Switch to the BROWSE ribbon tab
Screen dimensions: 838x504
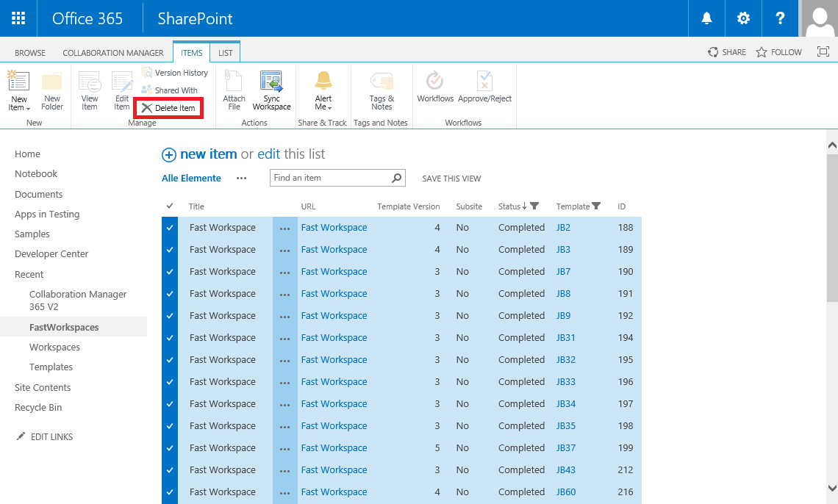coord(30,53)
